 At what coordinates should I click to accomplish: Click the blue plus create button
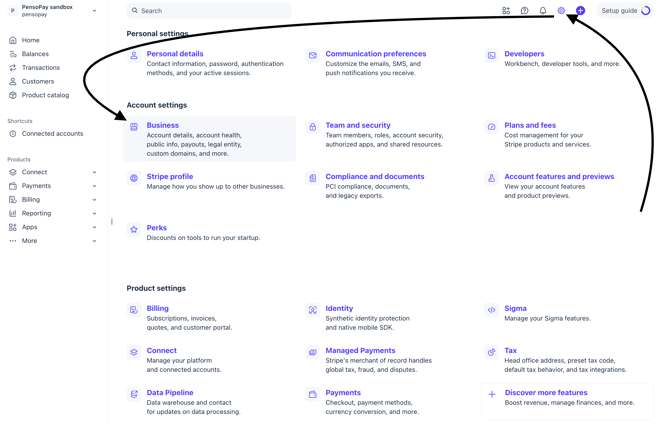tap(580, 11)
